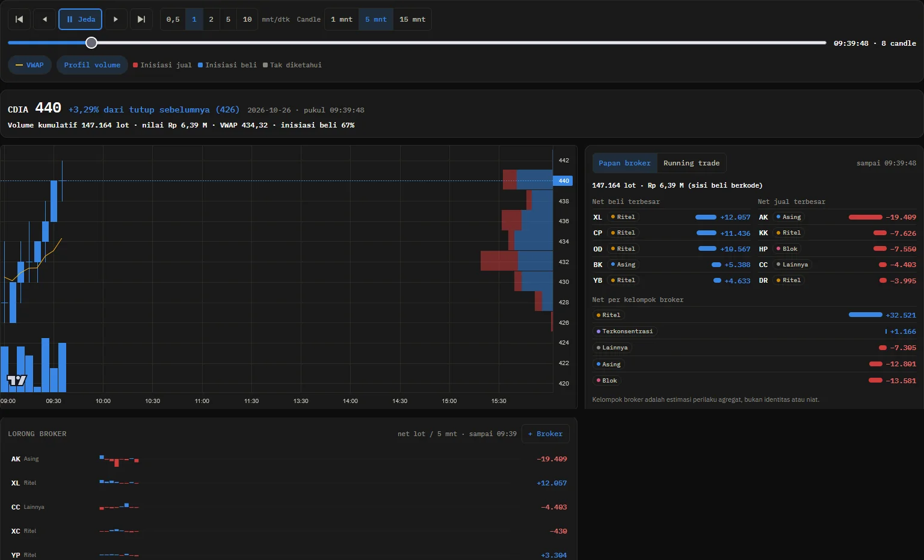Select broker BK in net beli list
Screen dimensions: 924x560
pyautogui.click(x=671, y=265)
